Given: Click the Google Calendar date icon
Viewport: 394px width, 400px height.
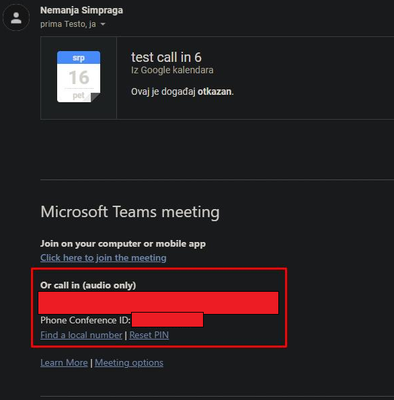Looking at the screenshot, I should click(x=79, y=77).
